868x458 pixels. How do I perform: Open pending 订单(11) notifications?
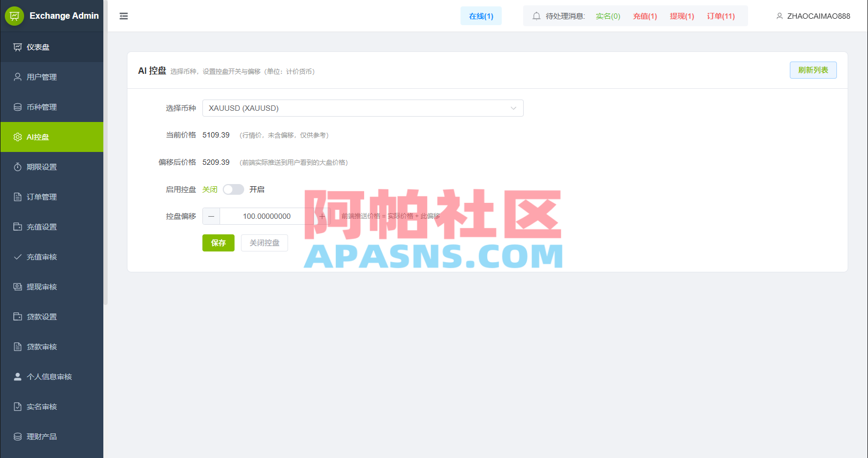point(721,16)
